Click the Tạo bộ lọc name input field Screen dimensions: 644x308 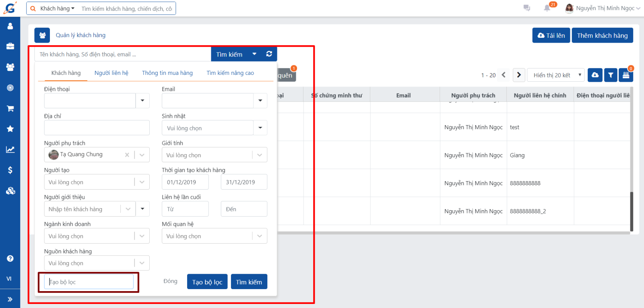pos(89,282)
